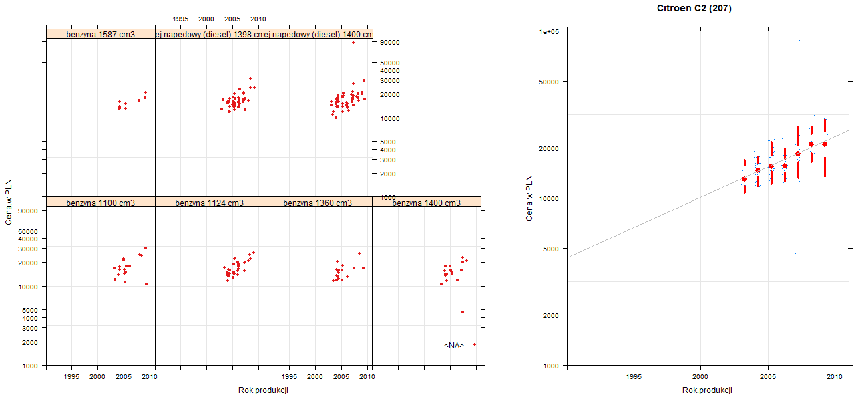This screenshot has height=401, width=868.
Task: Click the outlier point near 90000 in the diesel 1400 panel
Action: click(x=353, y=43)
